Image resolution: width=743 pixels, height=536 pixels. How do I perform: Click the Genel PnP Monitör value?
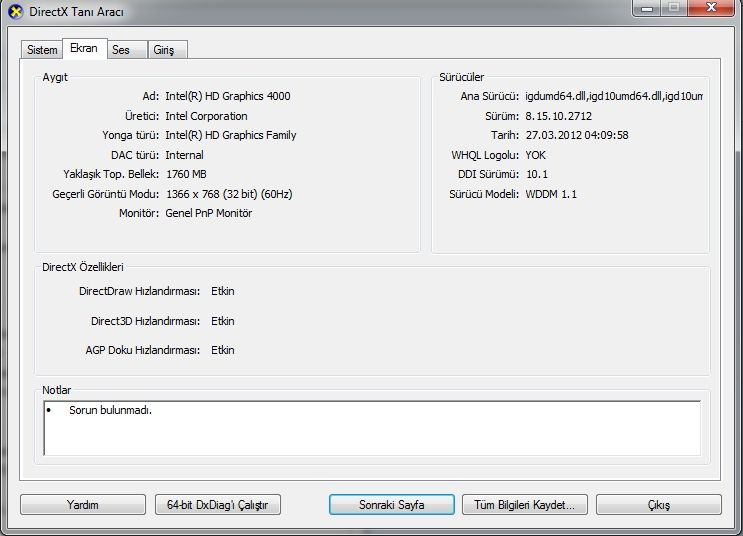pos(208,213)
